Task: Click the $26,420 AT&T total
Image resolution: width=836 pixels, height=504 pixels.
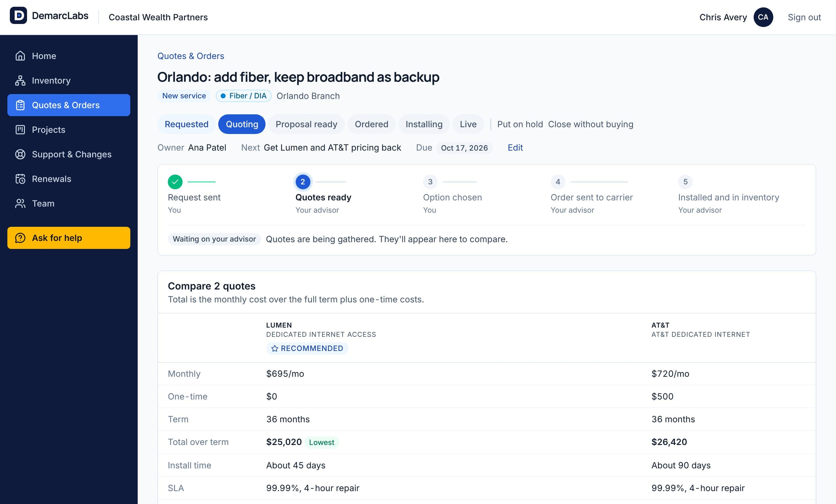Action: tap(669, 442)
